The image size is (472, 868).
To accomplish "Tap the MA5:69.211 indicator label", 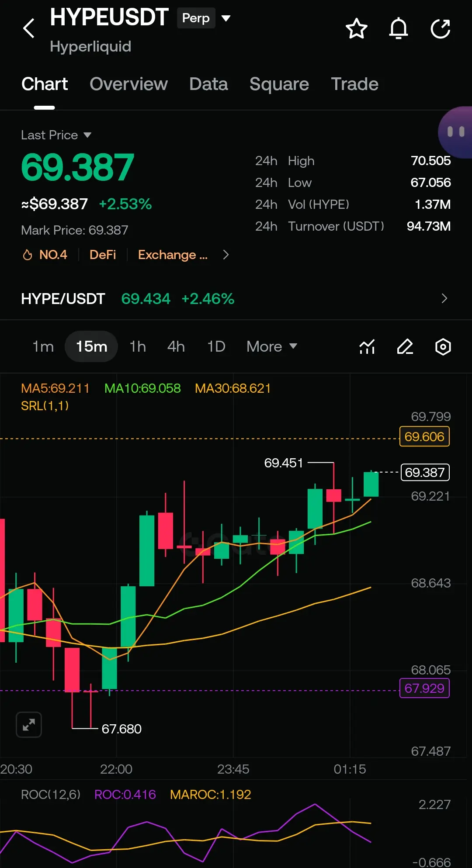I will (55, 388).
